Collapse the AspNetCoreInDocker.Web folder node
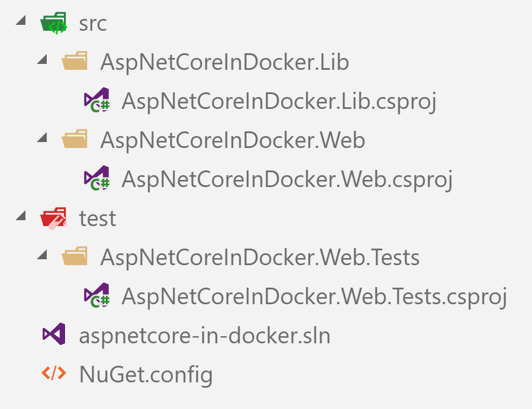 (42, 137)
